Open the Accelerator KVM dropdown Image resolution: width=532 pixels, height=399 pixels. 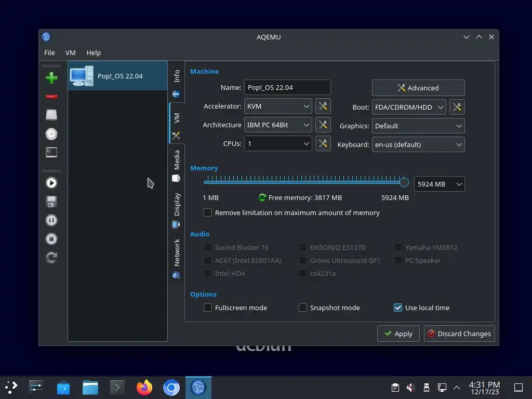278,106
